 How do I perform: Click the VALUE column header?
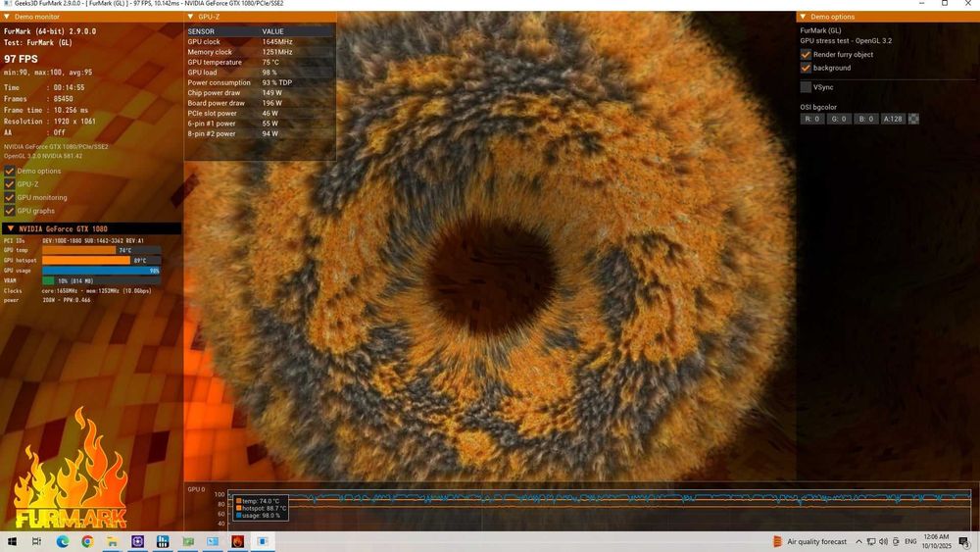[x=272, y=31]
